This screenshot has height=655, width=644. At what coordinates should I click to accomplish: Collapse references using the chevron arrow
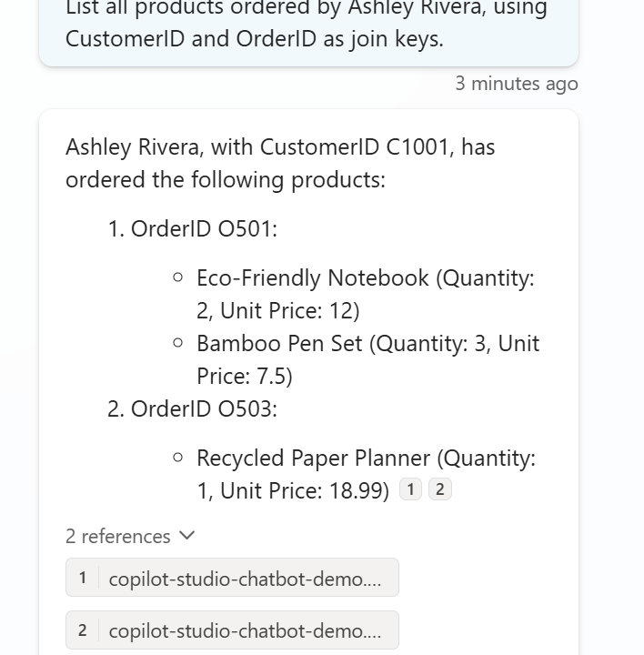(187, 536)
